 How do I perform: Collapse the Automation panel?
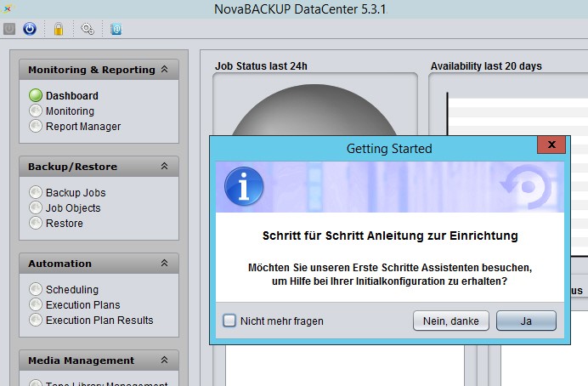[x=164, y=263]
